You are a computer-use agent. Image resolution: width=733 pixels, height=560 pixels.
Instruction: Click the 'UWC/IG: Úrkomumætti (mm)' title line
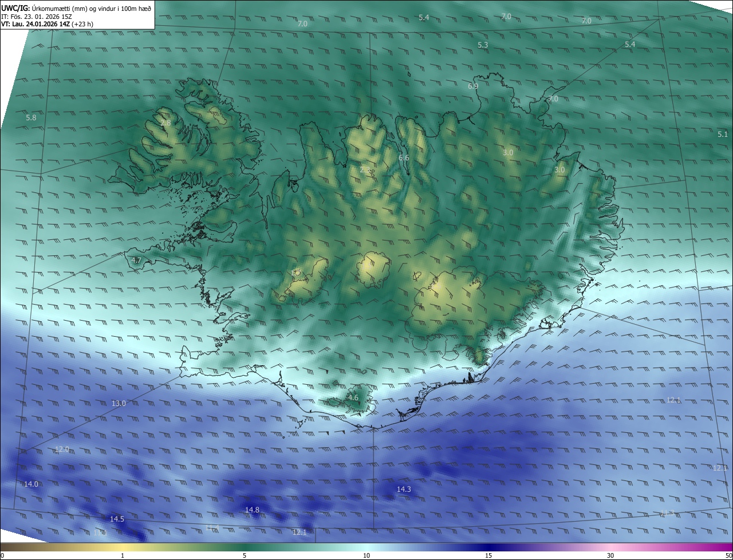(x=76, y=8)
